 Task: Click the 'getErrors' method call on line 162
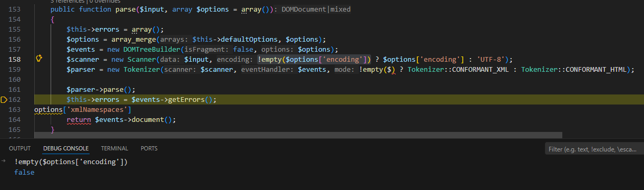pos(186,99)
